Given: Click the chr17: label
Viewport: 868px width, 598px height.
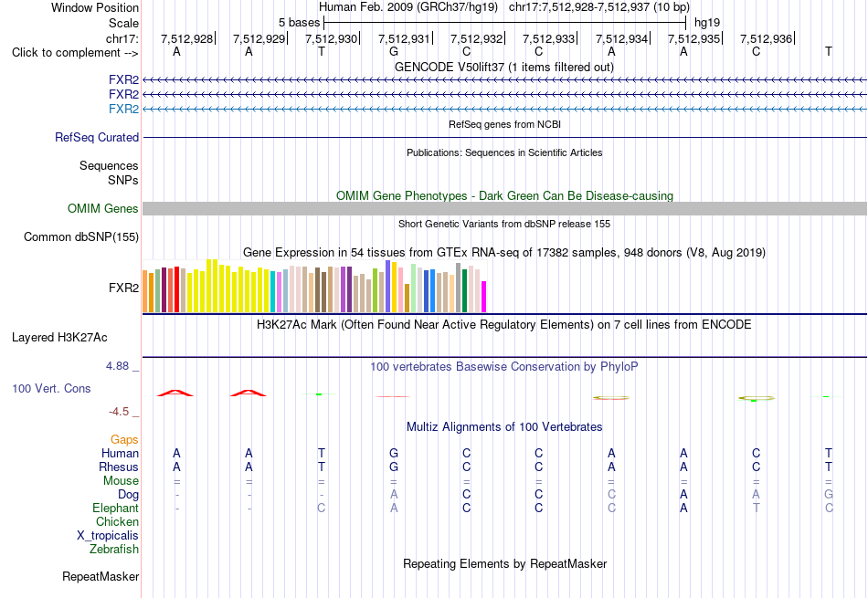Looking at the screenshot, I should pyautogui.click(x=122, y=38).
